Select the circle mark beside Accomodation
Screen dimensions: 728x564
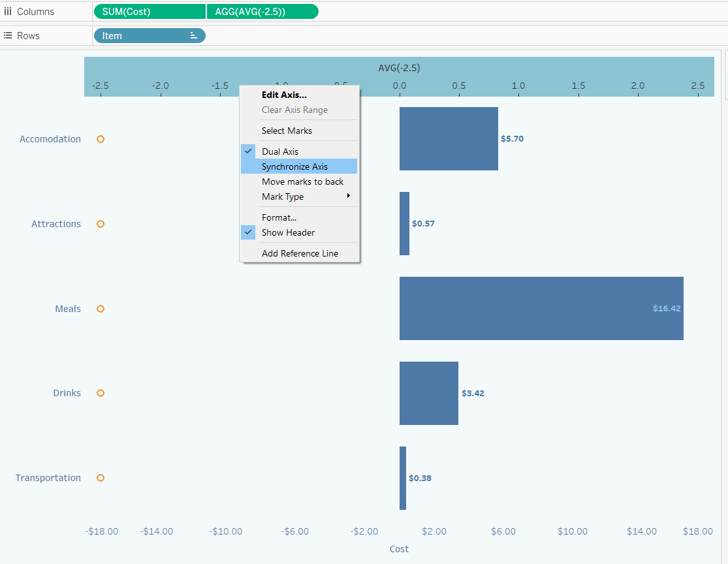(100, 139)
